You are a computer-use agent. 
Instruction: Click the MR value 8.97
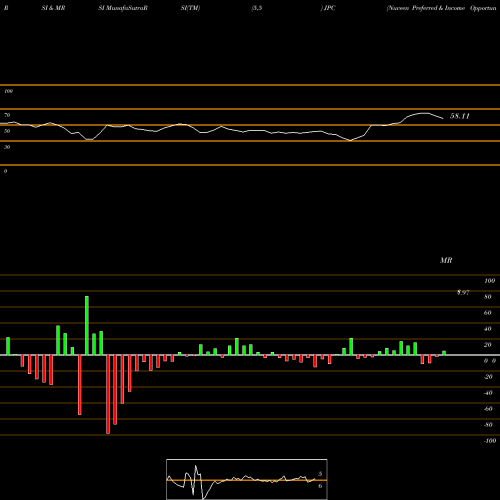(x=463, y=292)
